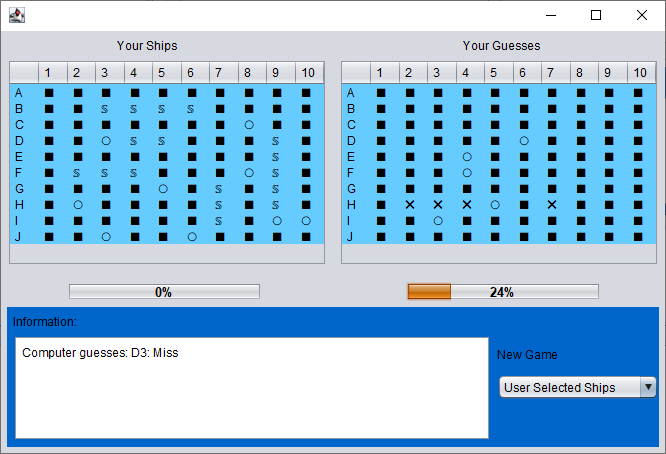Click the miss circle at I3 in Your Guesses

point(437,220)
